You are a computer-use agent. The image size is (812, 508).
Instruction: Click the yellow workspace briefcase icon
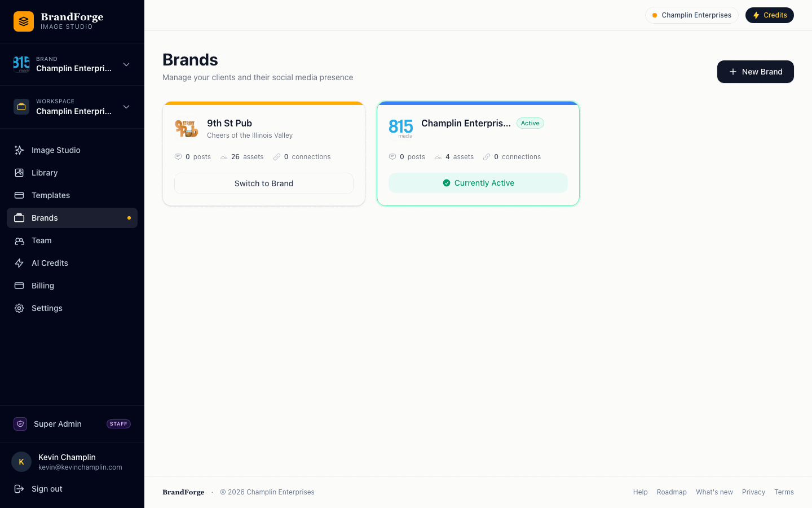coord(21,107)
